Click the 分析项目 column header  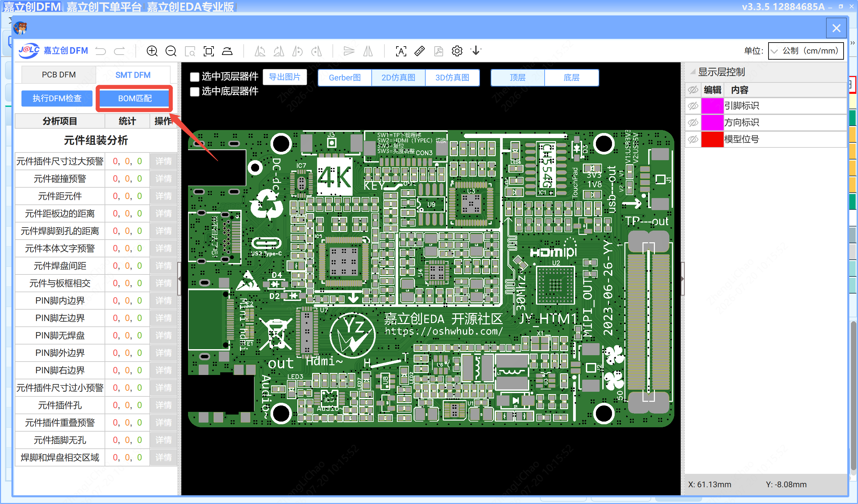click(60, 121)
